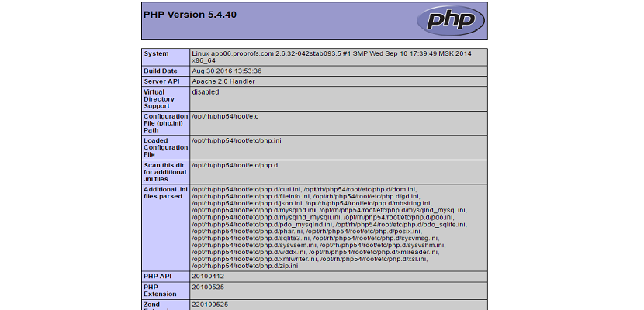Click the pdo.ini path entry
This screenshot has width=644, height=310.
click(398, 217)
